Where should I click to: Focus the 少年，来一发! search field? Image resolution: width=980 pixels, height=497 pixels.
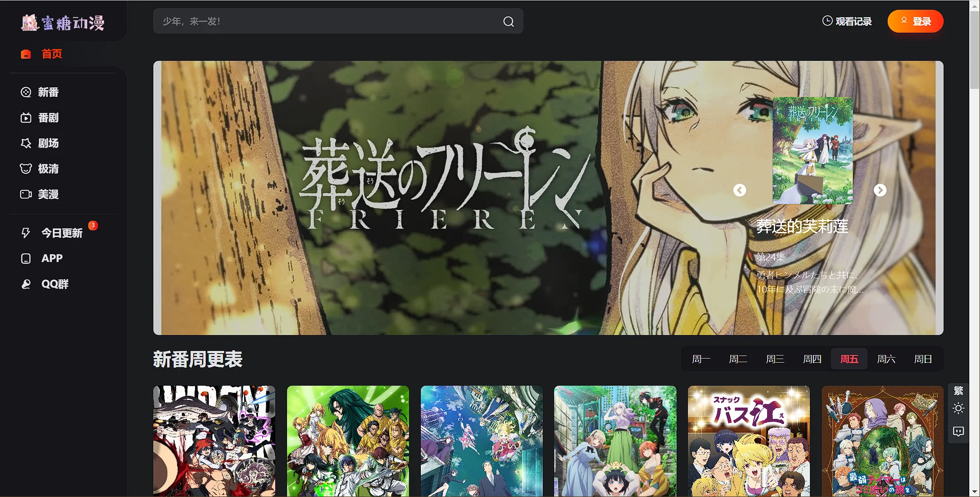coord(327,21)
